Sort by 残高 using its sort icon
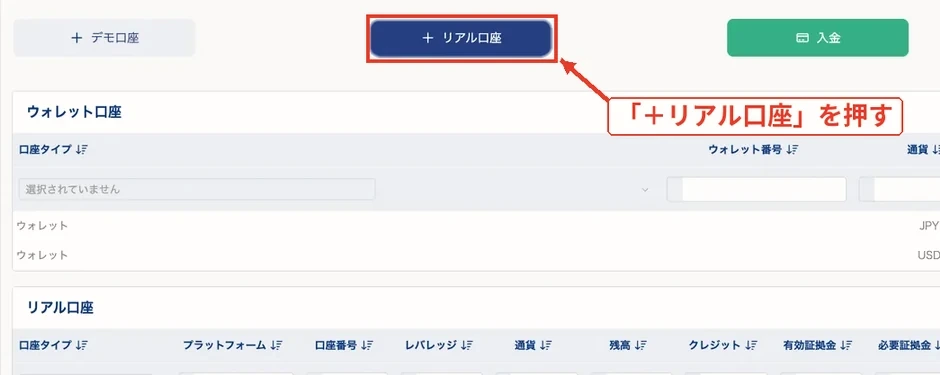Image resolution: width=940 pixels, height=375 pixels. coord(641,345)
